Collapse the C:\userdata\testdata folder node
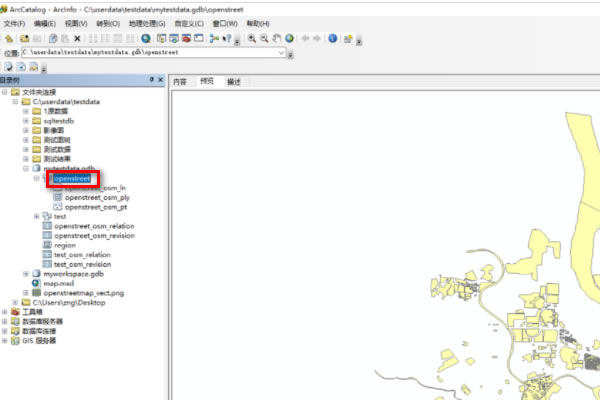 point(15,102)
